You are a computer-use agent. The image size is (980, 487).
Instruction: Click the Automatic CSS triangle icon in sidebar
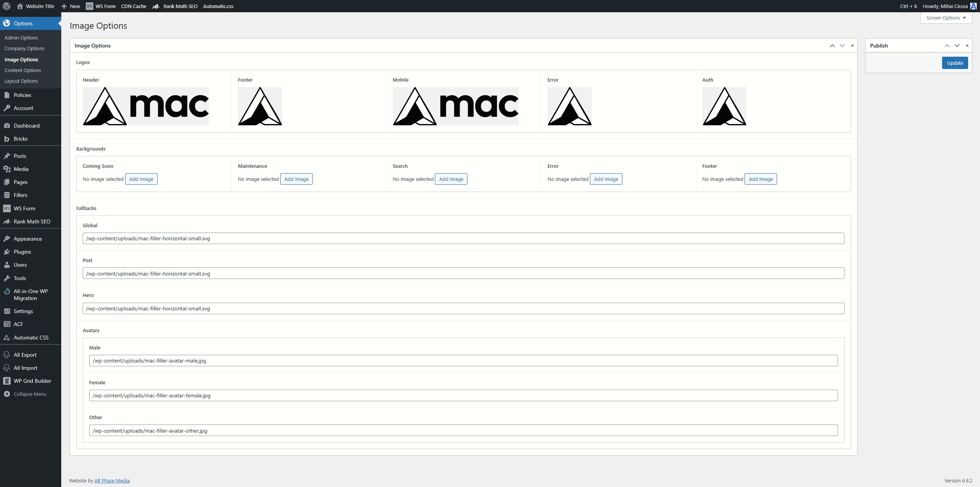click(x=7, y=338)
